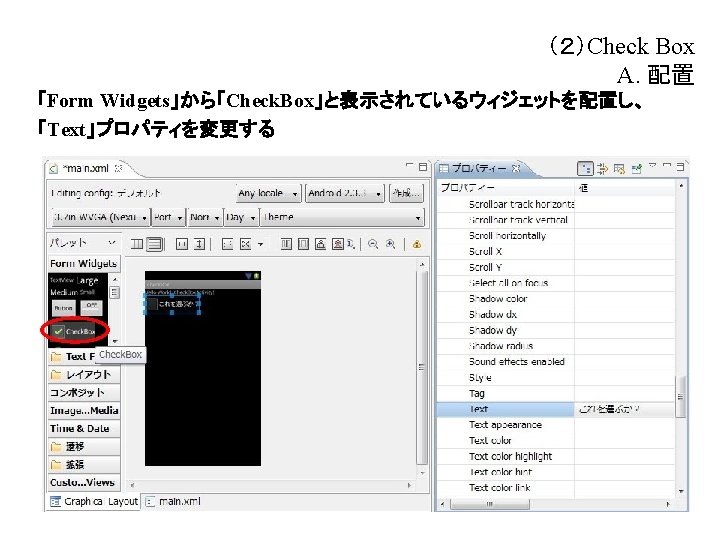
Task: Switch to the main.xml source tab
Action: [x=174, y=501]
